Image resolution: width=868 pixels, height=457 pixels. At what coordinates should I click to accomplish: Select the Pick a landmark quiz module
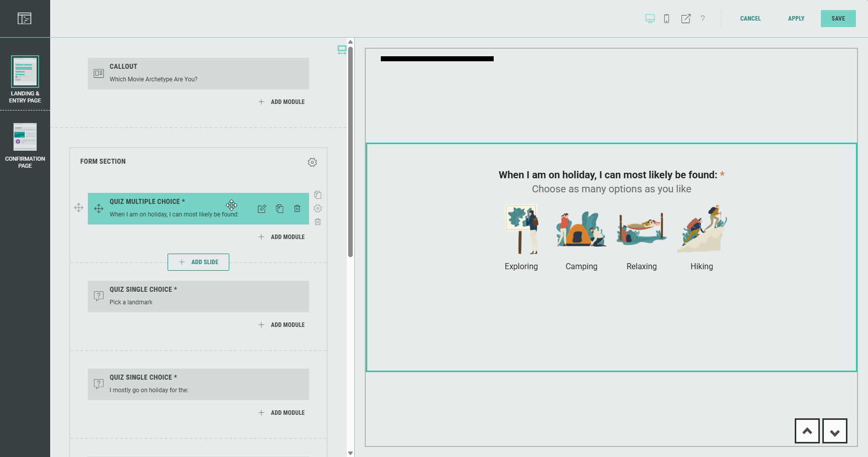pyautogui.click(x=198, y=296)
